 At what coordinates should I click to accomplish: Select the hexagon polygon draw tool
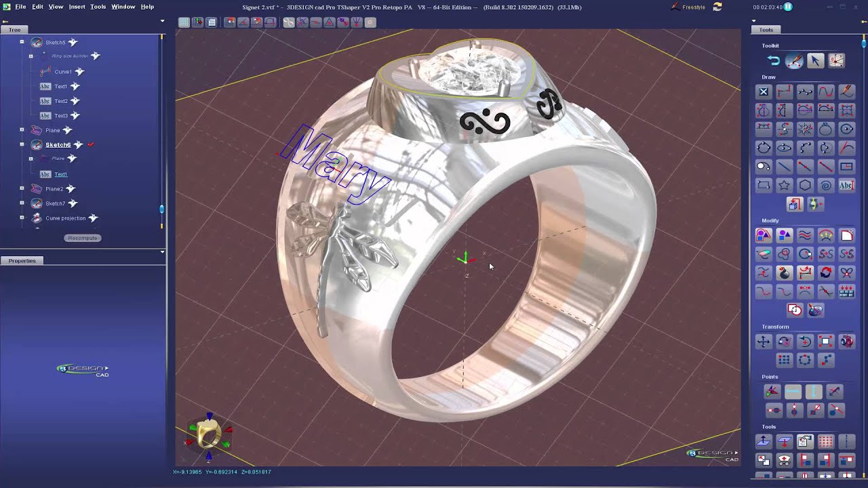click(805, 185)
